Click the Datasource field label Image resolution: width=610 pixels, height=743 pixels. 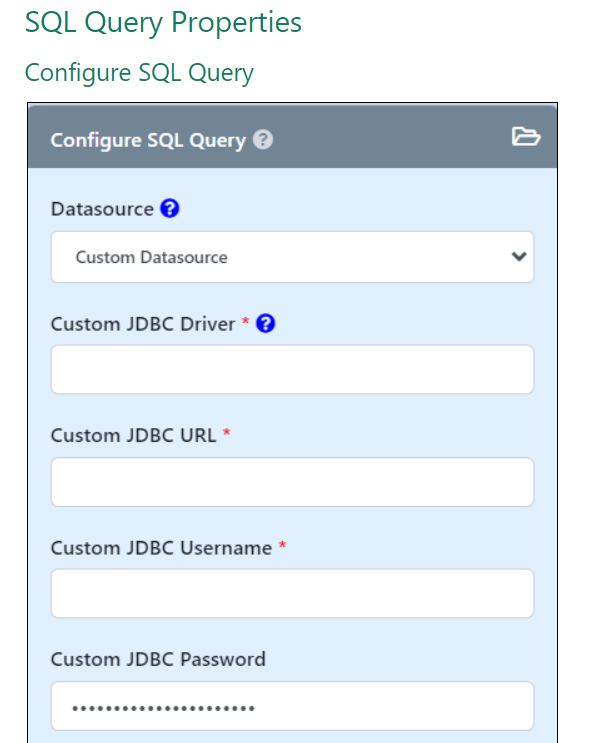[102, 209]
